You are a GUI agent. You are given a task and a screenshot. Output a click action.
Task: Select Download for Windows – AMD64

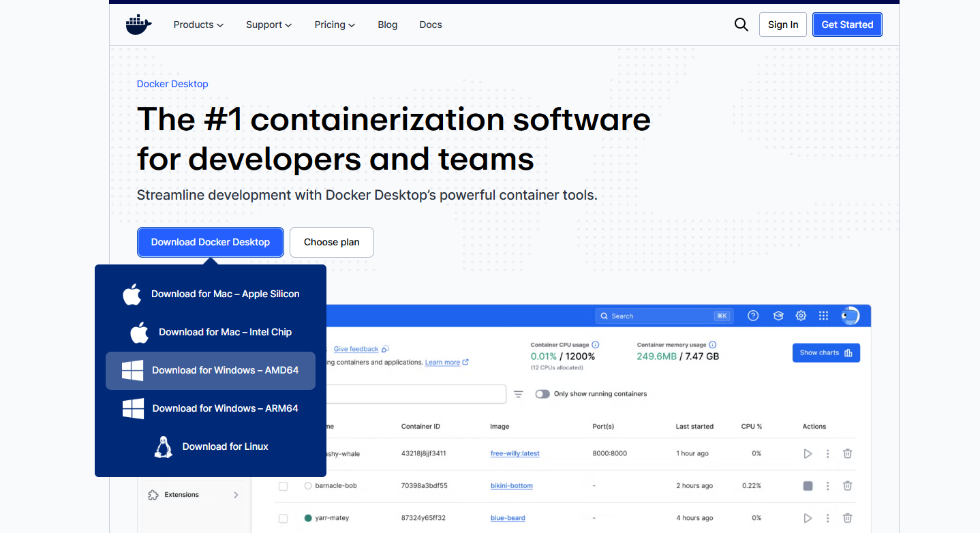coord(211,371)
